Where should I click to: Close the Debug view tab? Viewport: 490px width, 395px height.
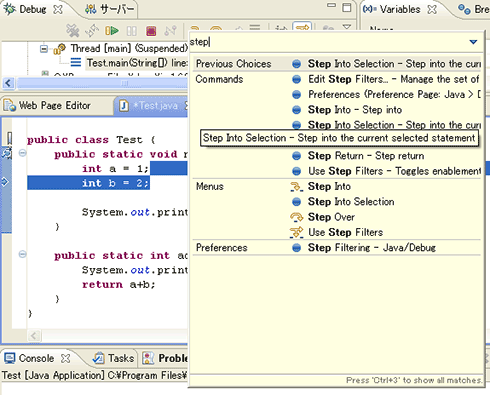[58, 9]
